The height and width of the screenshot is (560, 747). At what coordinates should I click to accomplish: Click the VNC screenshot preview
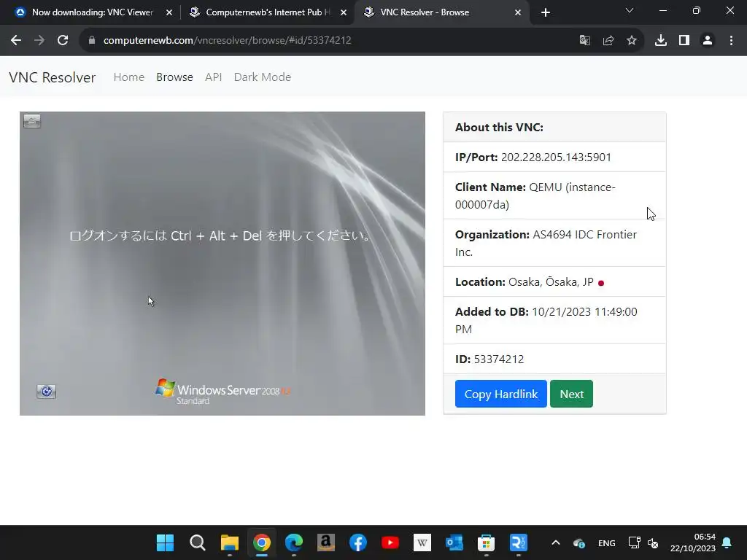(x=222, y=263)
